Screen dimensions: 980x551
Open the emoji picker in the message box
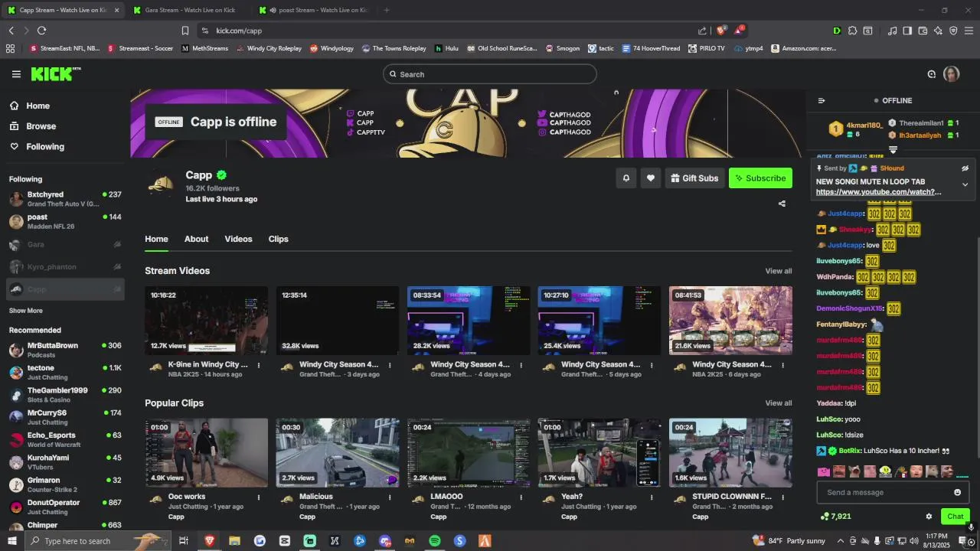pyautogui.click(x=957, y=492)
